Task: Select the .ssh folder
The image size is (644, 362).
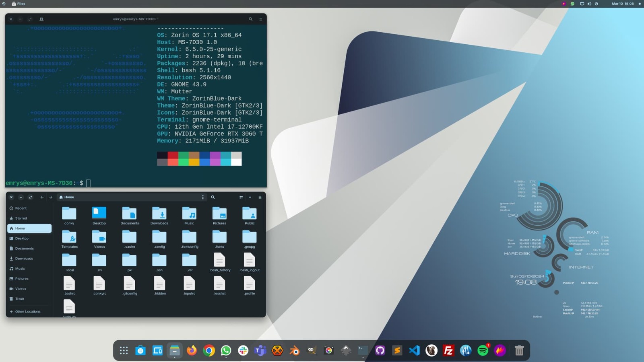Action: [x=159, y=263]
